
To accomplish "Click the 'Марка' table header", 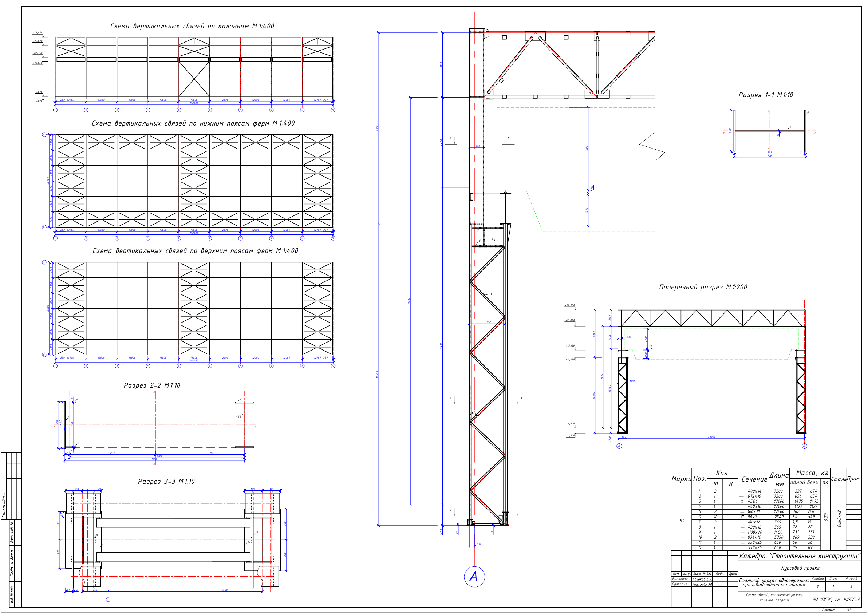I will (682, 479).
